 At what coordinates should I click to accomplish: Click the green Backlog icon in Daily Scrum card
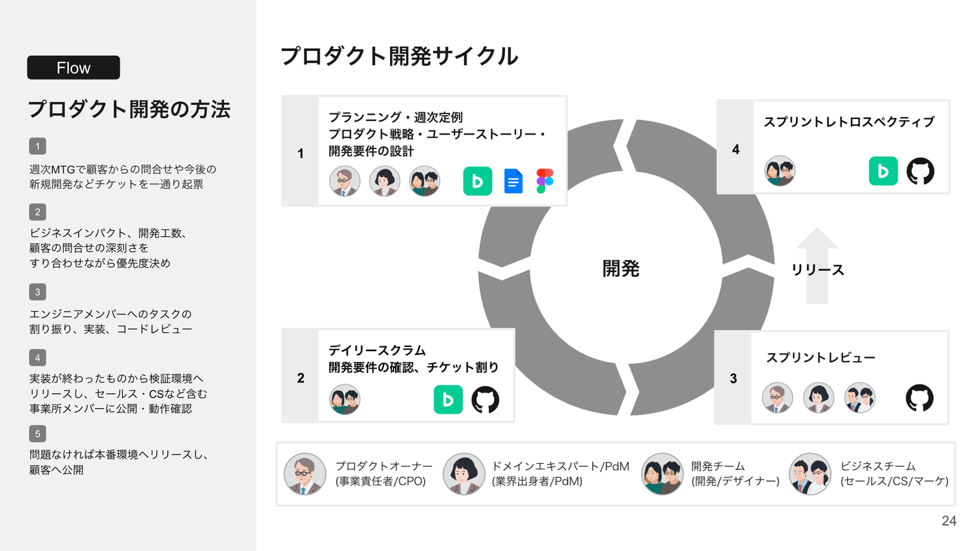click(x=448, y=400)
